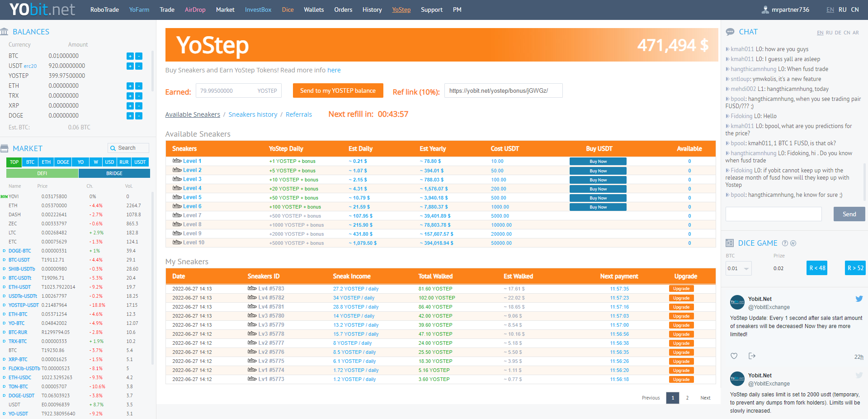Click the Market panel header icon

pyautogui.click(x=5, y=148)
